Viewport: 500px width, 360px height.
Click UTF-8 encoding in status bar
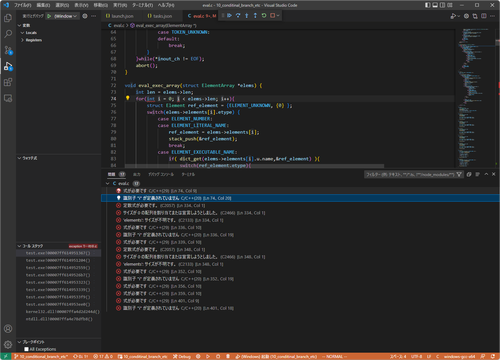point(416,356)
